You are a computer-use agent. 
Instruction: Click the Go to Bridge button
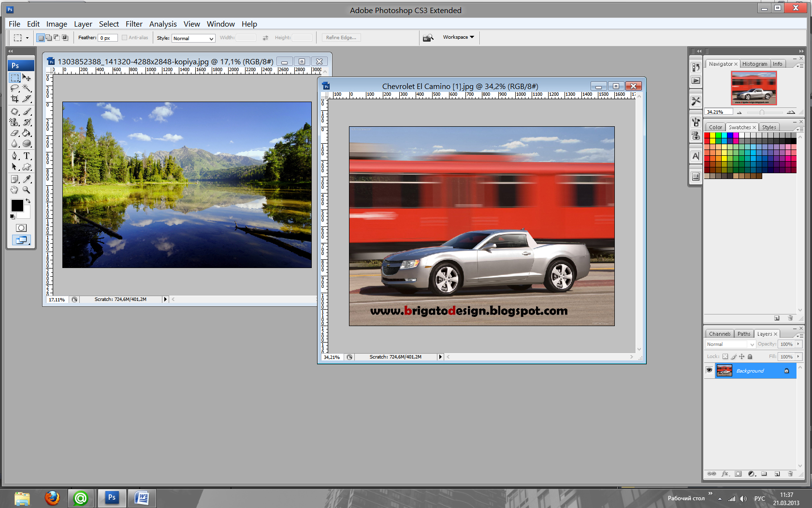coord(428,38)
